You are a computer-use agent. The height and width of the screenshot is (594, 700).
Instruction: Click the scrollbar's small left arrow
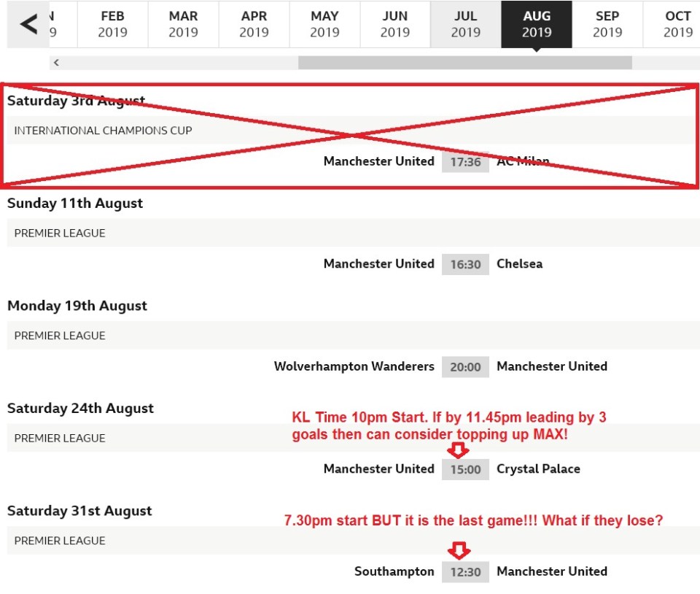tap(56, 63)
